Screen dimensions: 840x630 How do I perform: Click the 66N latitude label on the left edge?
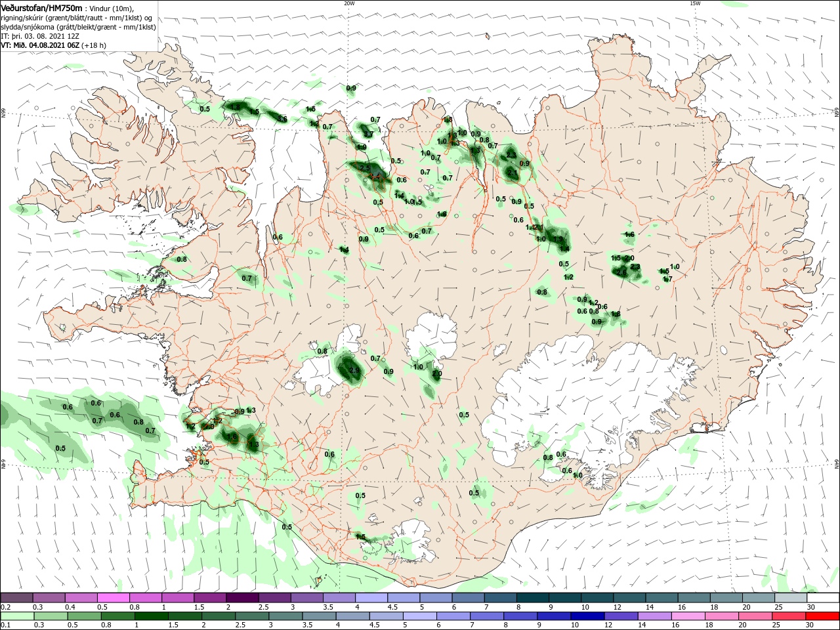(3, 113)
